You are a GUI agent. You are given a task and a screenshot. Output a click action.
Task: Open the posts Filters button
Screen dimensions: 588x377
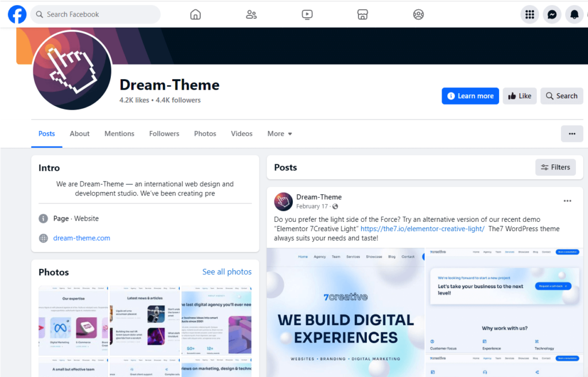pyautogui.click(x=555, y=167)
